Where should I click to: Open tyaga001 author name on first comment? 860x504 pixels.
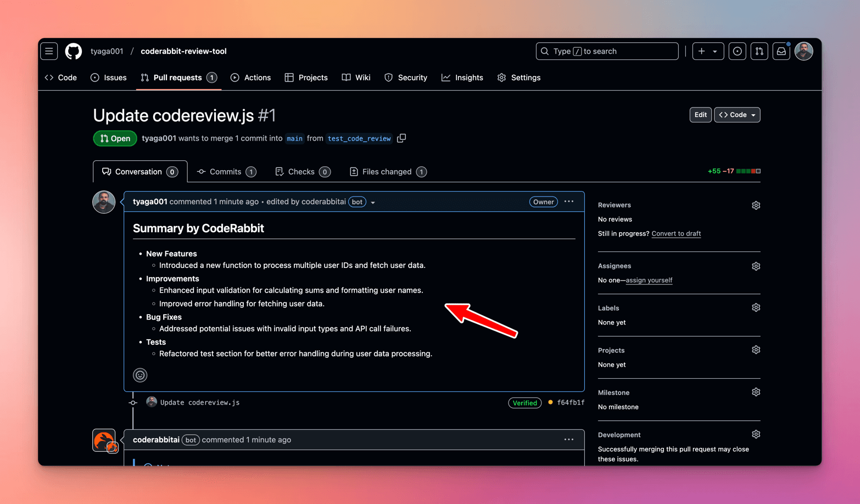point(150,201)
